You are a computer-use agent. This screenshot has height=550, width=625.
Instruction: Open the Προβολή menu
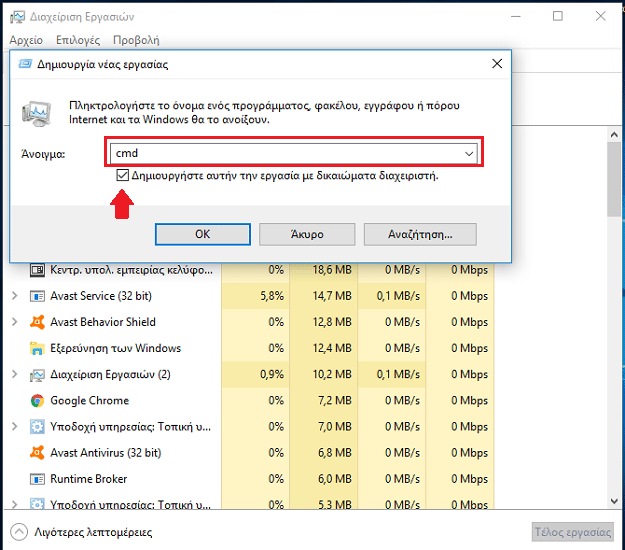pyautogui.click(x=136, y=40)
